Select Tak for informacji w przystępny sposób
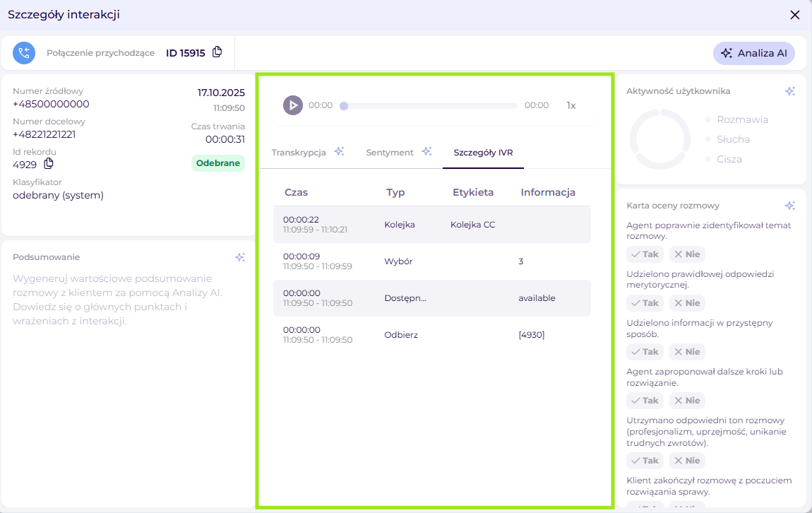This screenshot has height=513, width=812. point(645,352)
